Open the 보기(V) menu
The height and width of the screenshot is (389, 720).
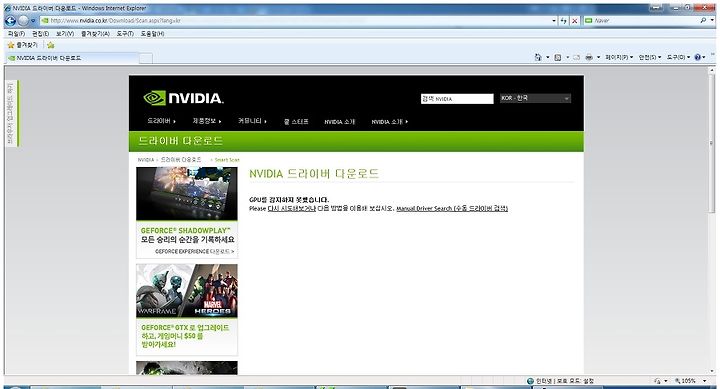point(65,34)
